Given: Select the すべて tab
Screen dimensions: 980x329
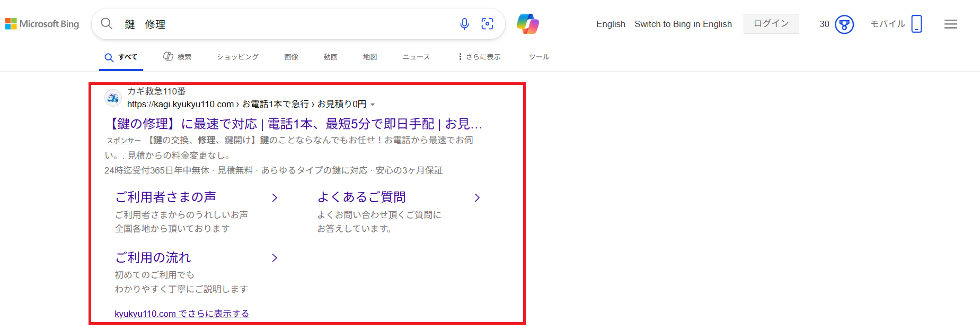Looking at the screenshot, I should point(121,57).
